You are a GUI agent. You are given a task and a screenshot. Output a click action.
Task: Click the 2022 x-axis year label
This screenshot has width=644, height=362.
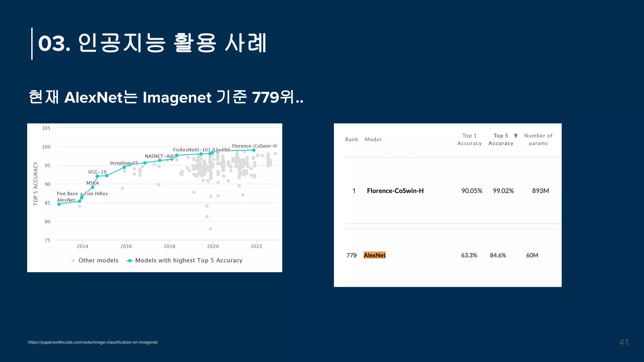[x=256, y=246]
